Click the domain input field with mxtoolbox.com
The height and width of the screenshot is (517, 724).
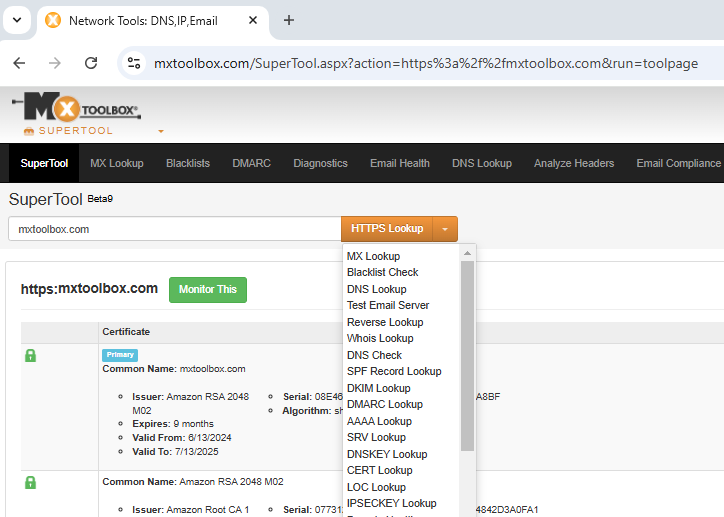(x=175, y=229)
